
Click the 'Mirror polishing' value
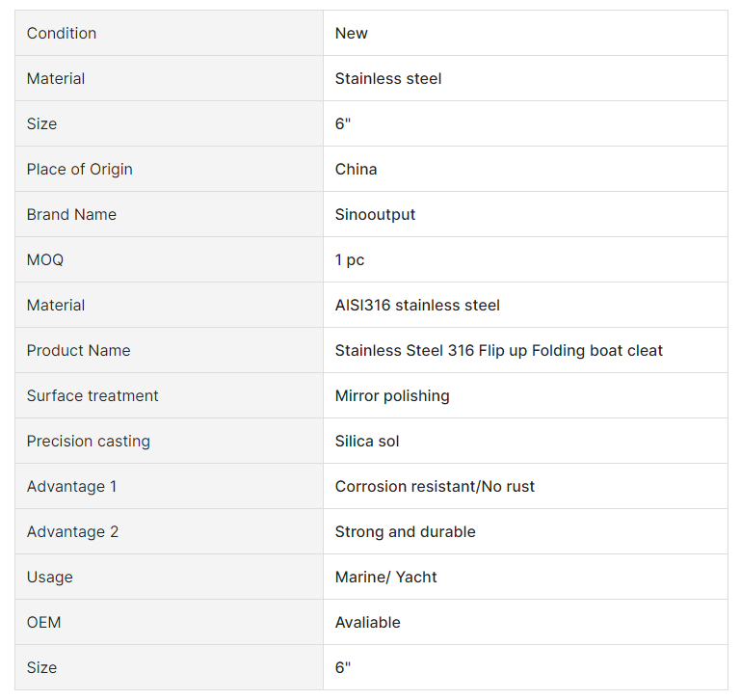click(x=392, y=395)
